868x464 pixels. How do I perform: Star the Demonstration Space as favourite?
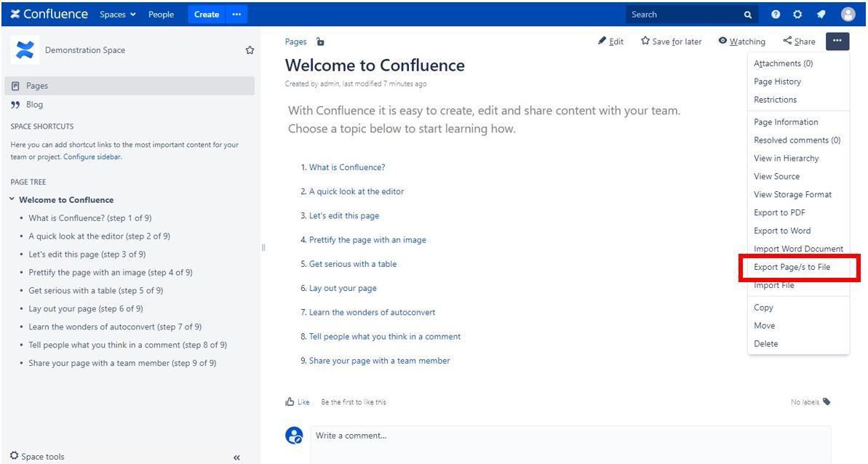(x=250, y=49)
